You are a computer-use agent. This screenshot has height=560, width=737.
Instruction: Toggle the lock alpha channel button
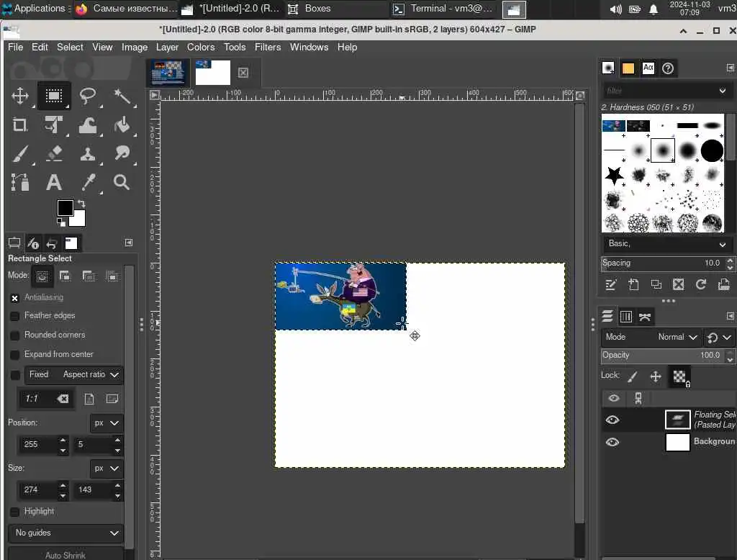tap(679, 376)
